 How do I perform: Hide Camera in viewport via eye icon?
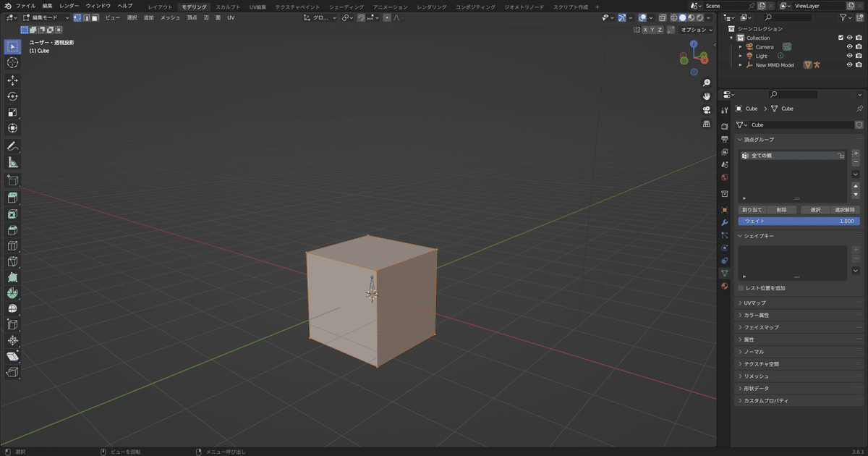coord(850,47)
